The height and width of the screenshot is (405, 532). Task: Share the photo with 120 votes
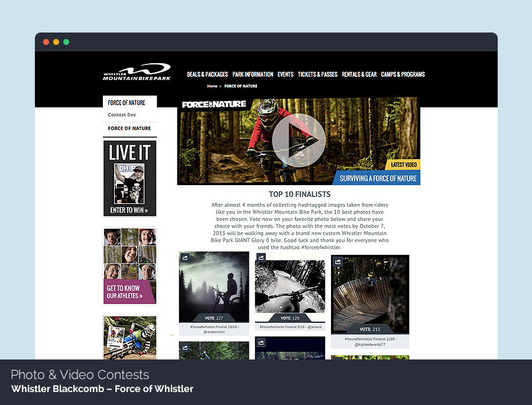pyautogui.click(x=261, y=257)
